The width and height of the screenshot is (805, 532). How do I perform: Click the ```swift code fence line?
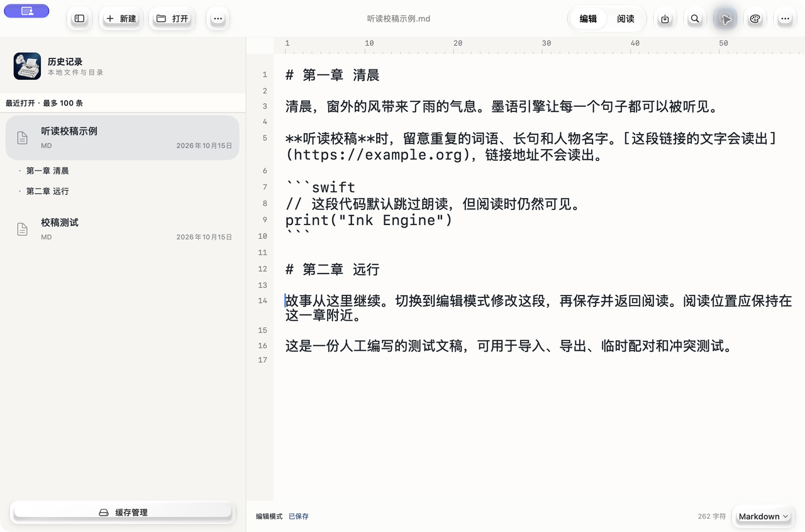pos(321,187)
